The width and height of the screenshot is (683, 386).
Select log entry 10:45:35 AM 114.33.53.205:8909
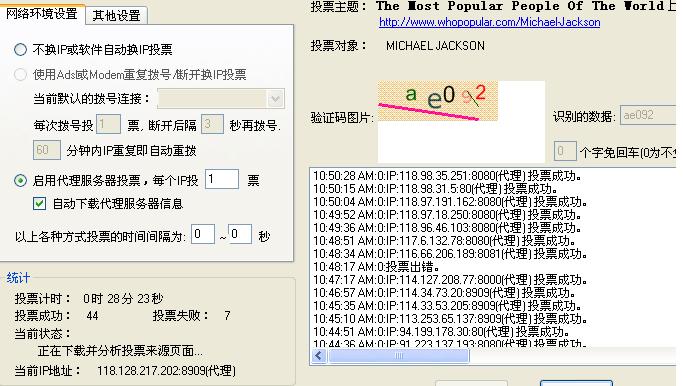coord(447,306)
